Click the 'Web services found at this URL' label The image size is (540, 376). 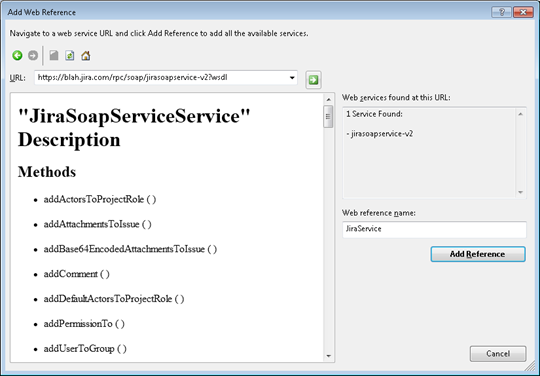(x=396, y=98)
